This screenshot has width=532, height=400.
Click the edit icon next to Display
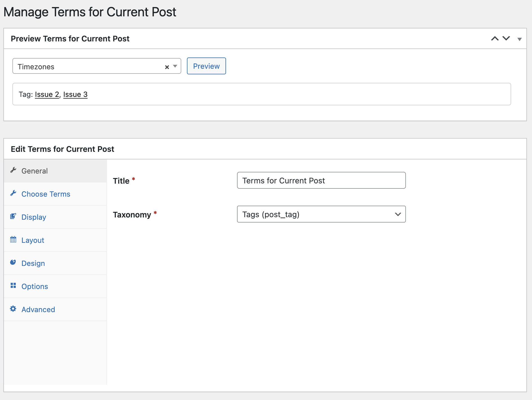click(13, 216)
